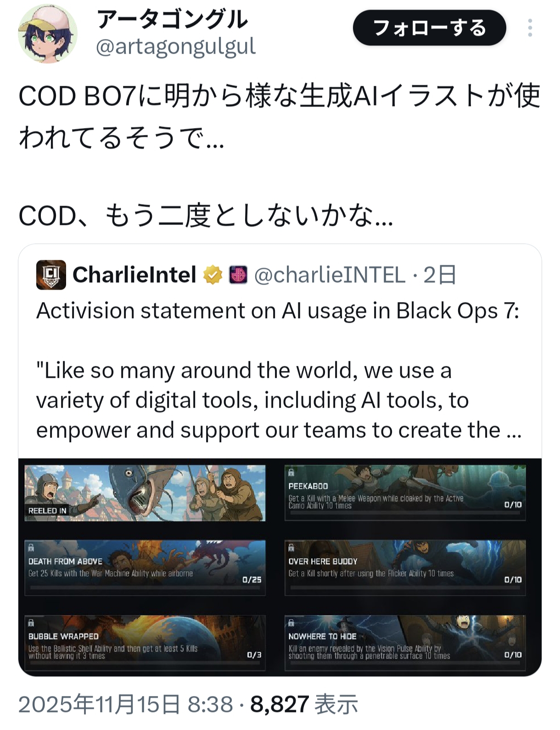This screenshot has width=560, height=730.
Task: Open the quoted Activision statement tweet text
Action: [x=279, y=371]
